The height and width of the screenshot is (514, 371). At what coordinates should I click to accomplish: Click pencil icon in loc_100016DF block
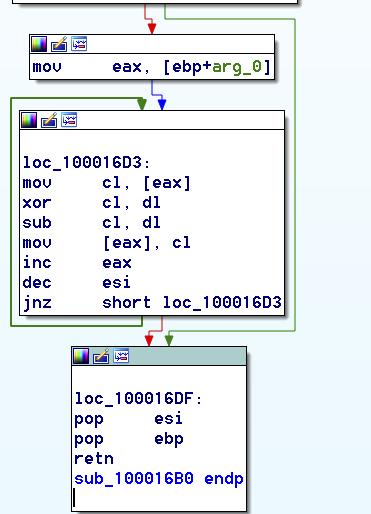pos(101,356)
